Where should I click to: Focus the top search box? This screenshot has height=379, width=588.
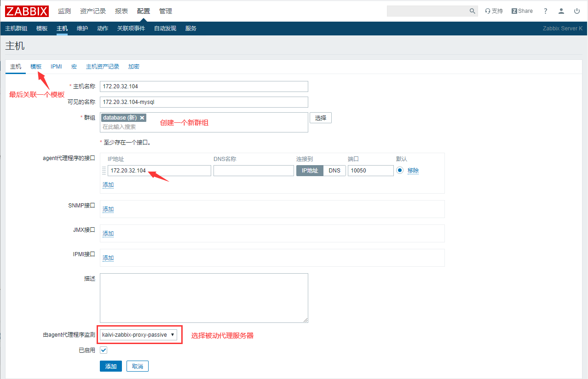[427, 11]
